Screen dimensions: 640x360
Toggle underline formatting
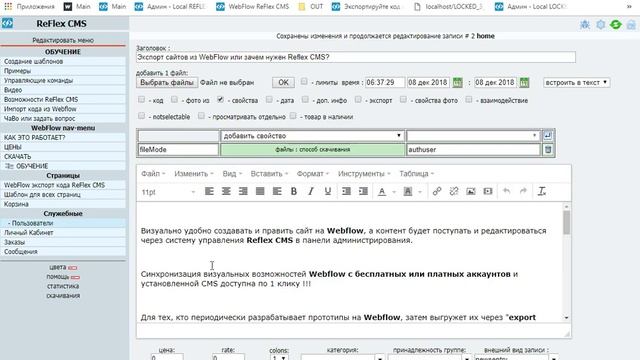(x=327, y=191)
